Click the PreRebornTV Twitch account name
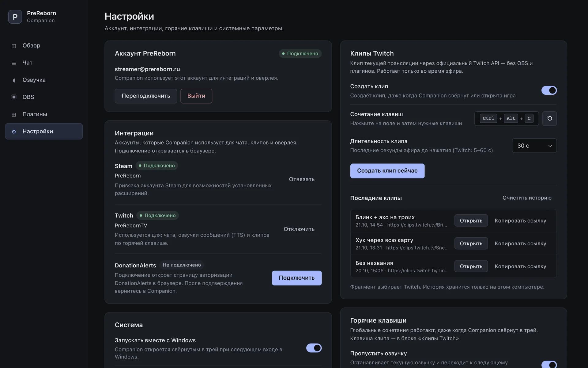 (x=131, y=225)
